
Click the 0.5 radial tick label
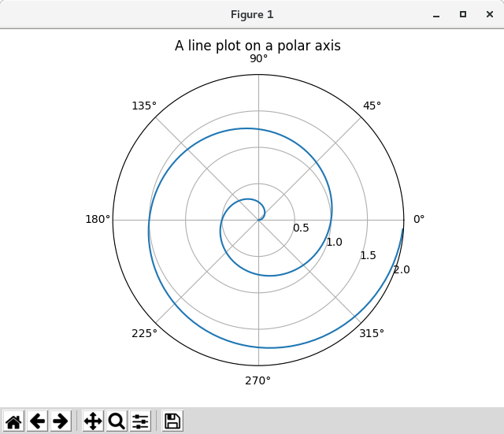point(301,228)
